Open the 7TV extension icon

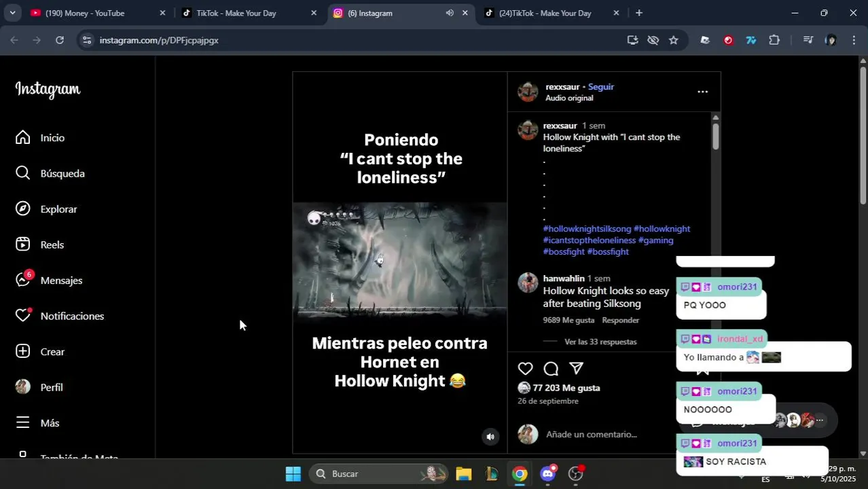pyautogui.click(x=751, y=40)
